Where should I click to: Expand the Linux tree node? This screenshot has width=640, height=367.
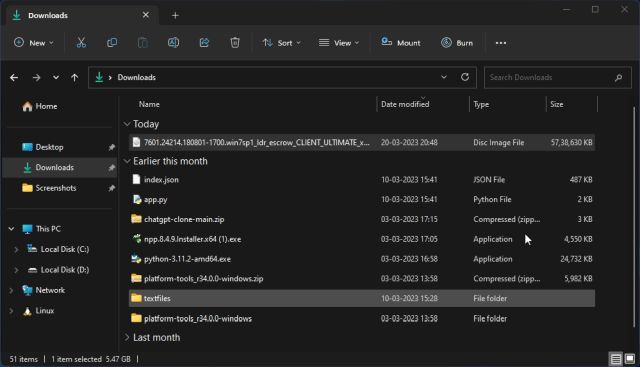tap(11, 310)
